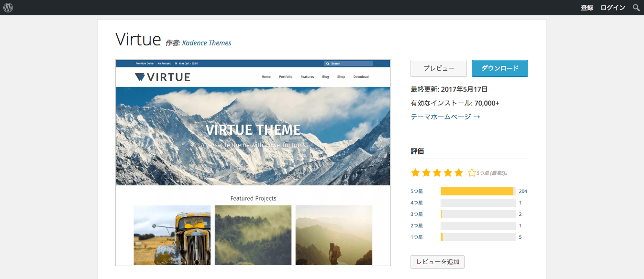Click the プレビュー button
644x279 pixels.
(x=439, y=68)
